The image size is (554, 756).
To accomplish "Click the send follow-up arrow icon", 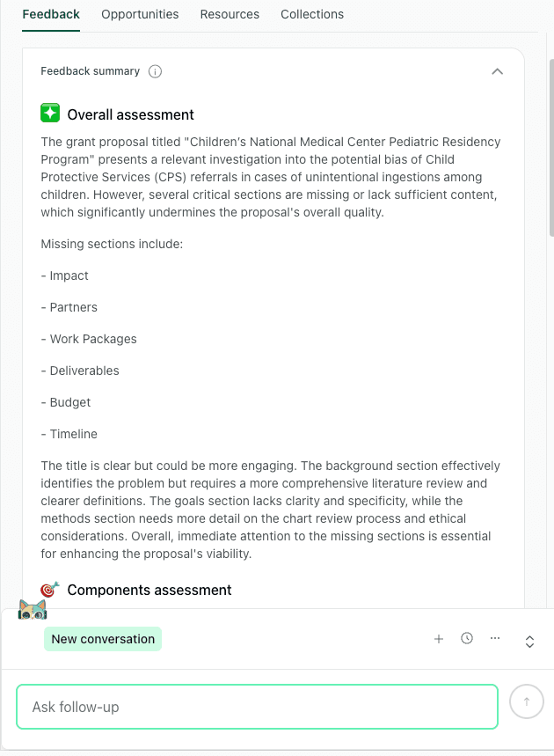I will 527,701.
